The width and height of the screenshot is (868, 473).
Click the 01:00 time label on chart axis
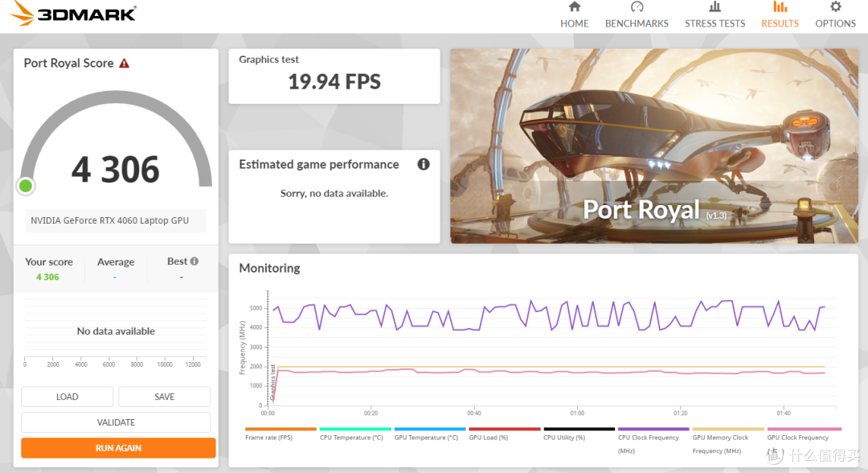(577, 413)
